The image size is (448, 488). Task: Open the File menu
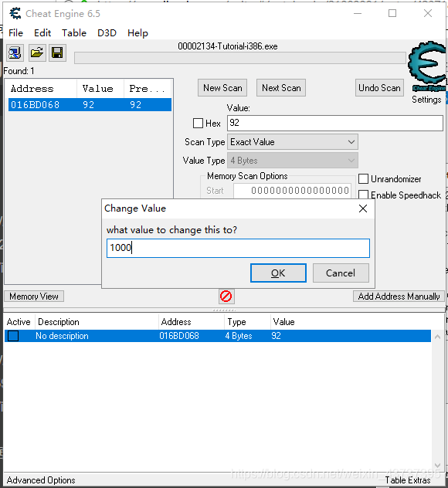click(x=15, y=33)
